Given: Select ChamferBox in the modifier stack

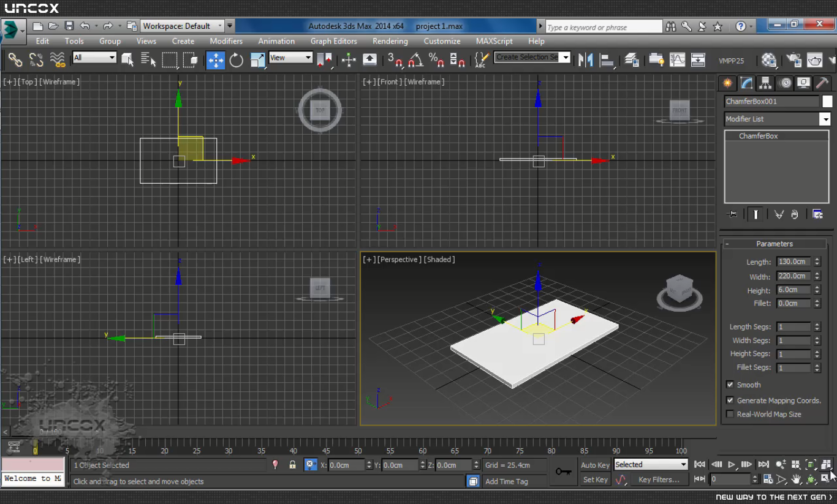Looking at the screenshot, I should (x=758, y=136).
